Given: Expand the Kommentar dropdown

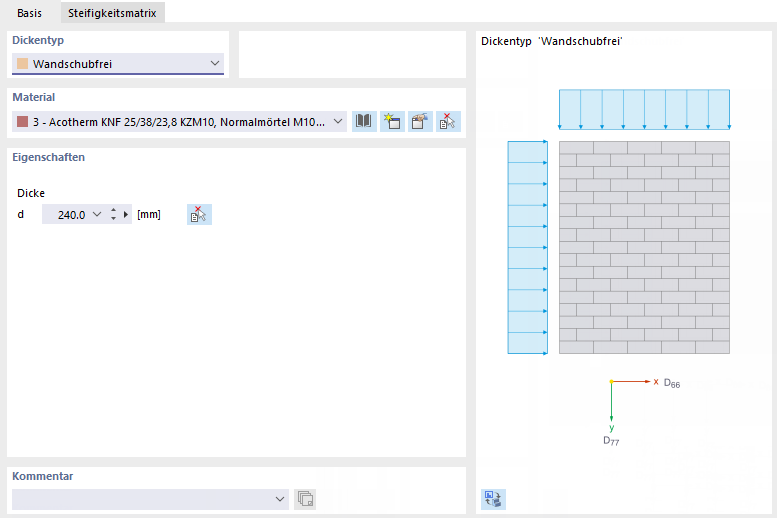Looking at the screenshot, I should point(280,499).
